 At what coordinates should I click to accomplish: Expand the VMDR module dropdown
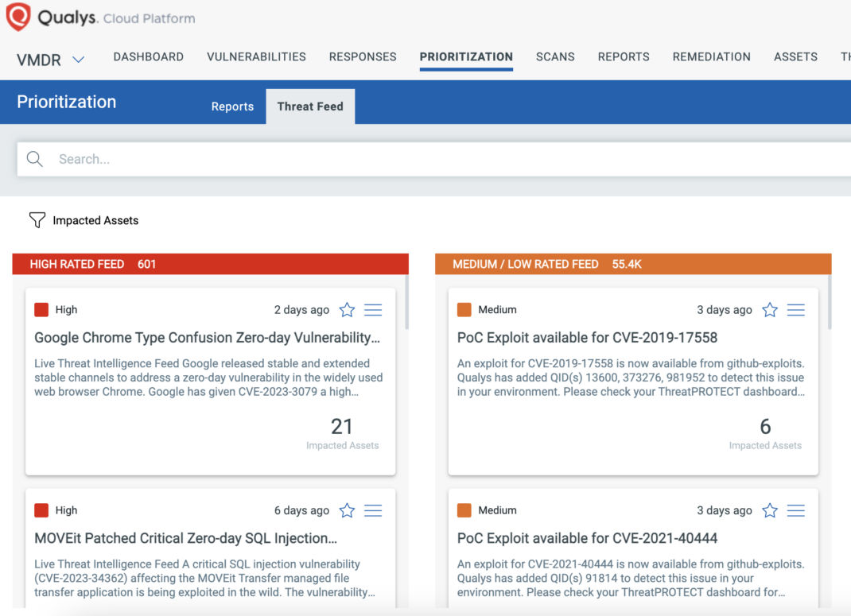pyautogui.click(x=78, y=60)
